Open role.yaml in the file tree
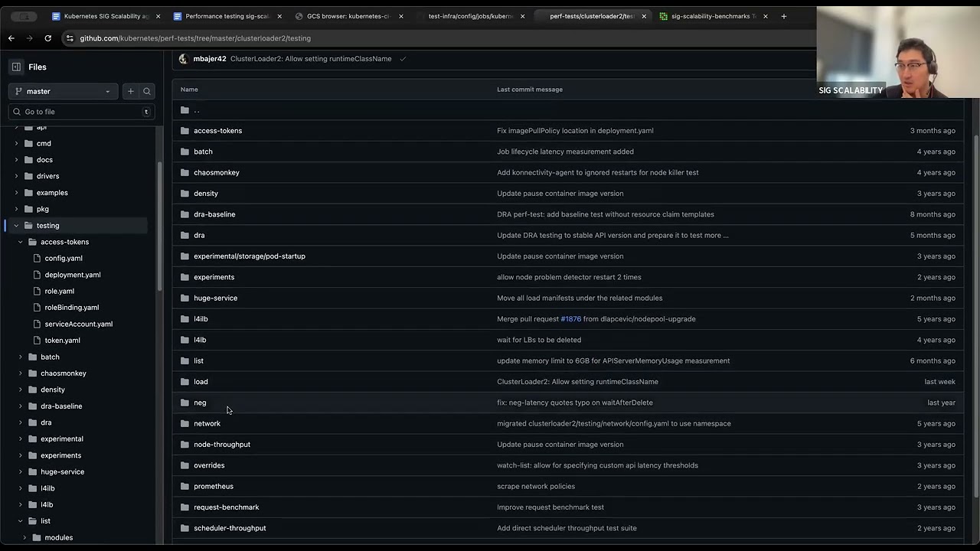Viewport: 980px width, 551px height. point(60,292)
